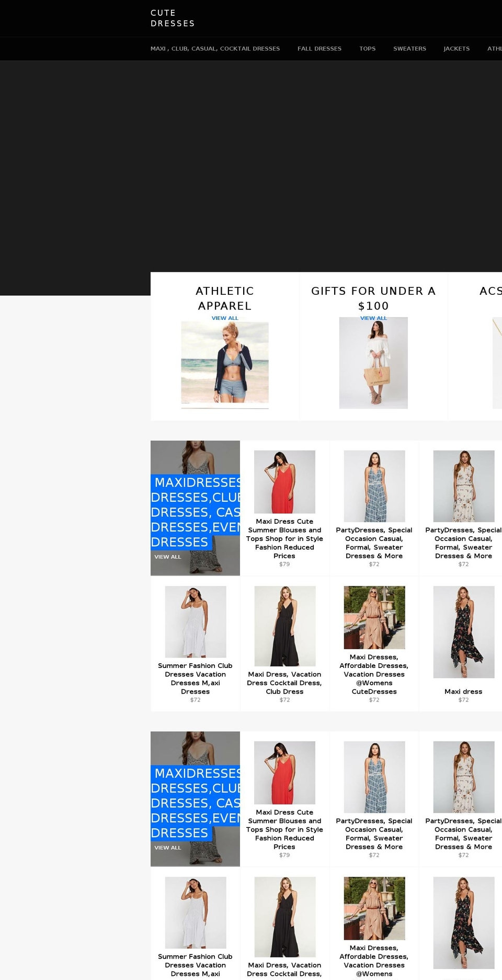
Task: Open the Fall Dresses menu item
Action: tap(320, 49)
